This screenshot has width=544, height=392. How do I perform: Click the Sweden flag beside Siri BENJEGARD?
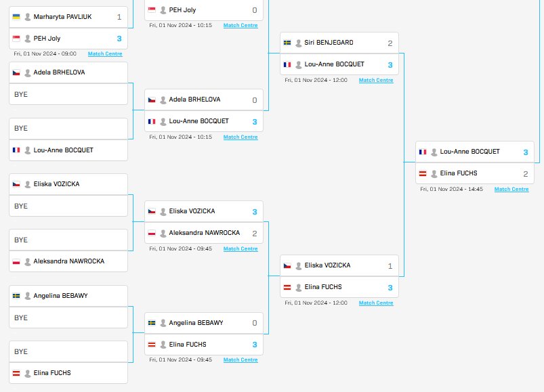tap(287, 43)
